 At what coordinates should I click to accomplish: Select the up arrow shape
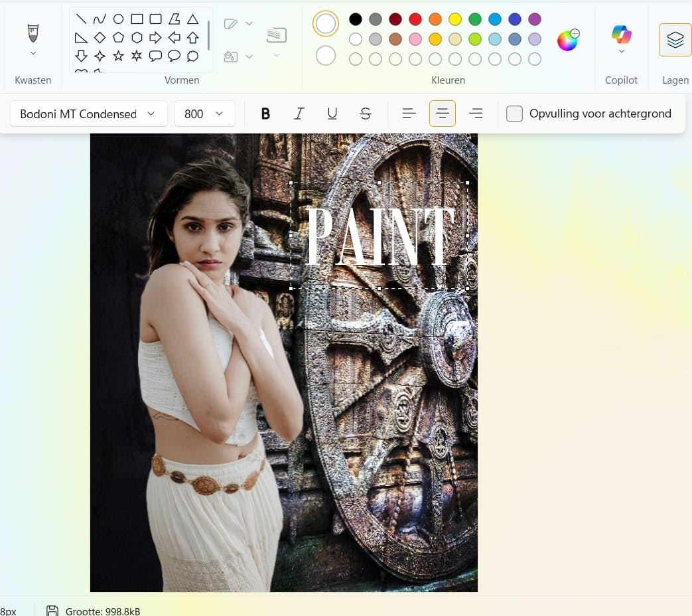pos(192,38)
